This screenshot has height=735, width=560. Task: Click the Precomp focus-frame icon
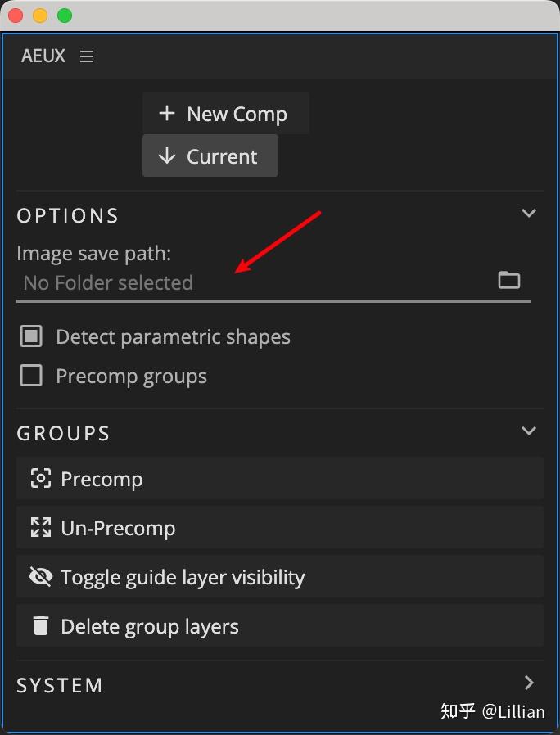(40, 479)
